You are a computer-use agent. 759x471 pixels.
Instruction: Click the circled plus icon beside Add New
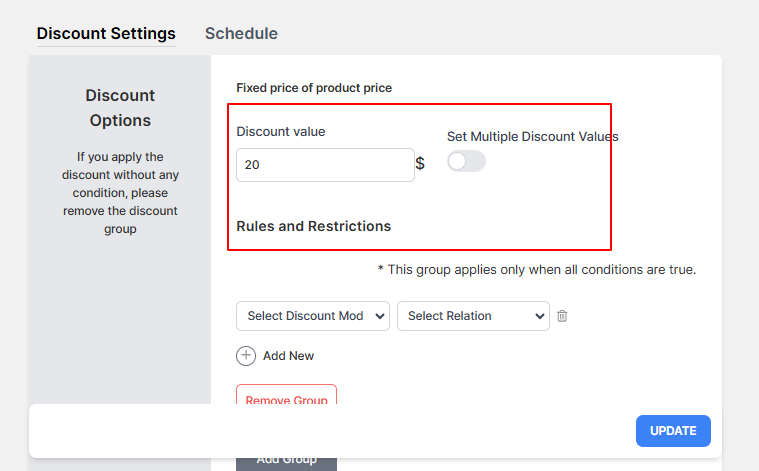click(246, 356)
